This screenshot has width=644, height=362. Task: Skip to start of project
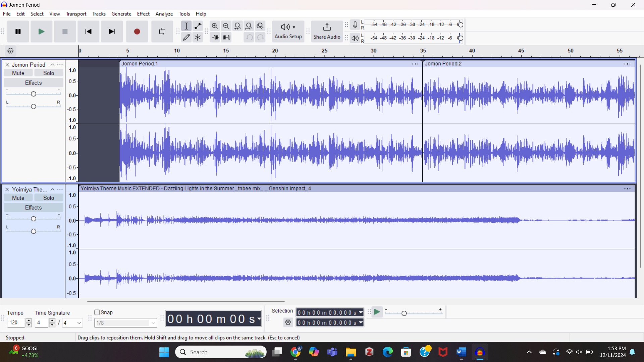tap(88, 32)
